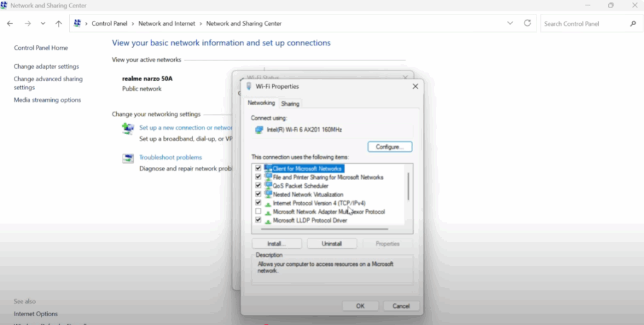The height and width of the screenshot is (325, 644).
Task: Switch to the Sharing tab
Action: click(290, 104)
